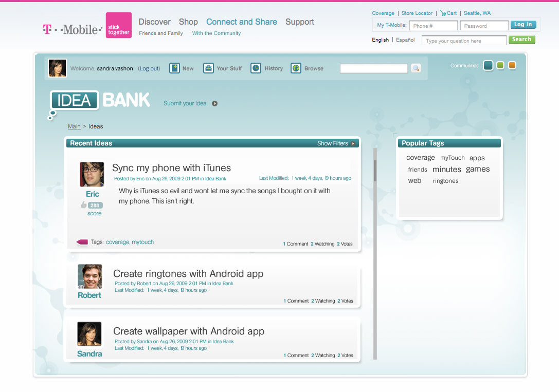
Task: Click the Main breadcrumb link
Action: point(74,126)
